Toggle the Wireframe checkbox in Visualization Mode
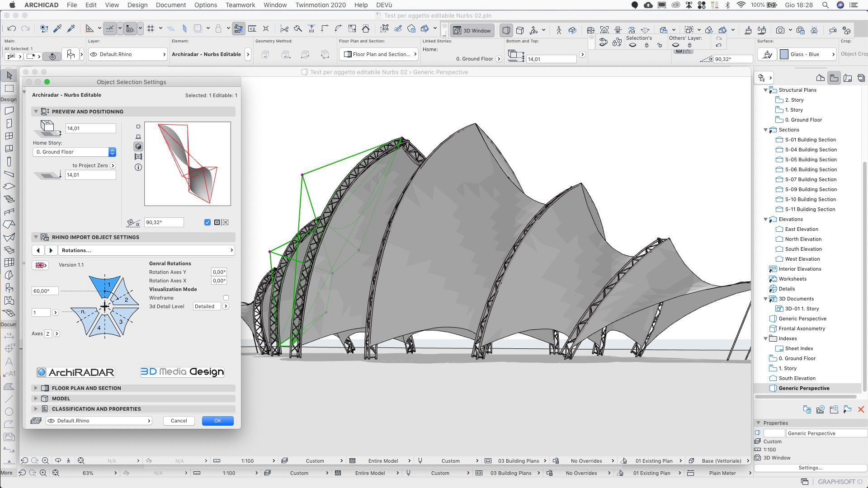This screenshot has width=868, height=488. click(226, 297)
